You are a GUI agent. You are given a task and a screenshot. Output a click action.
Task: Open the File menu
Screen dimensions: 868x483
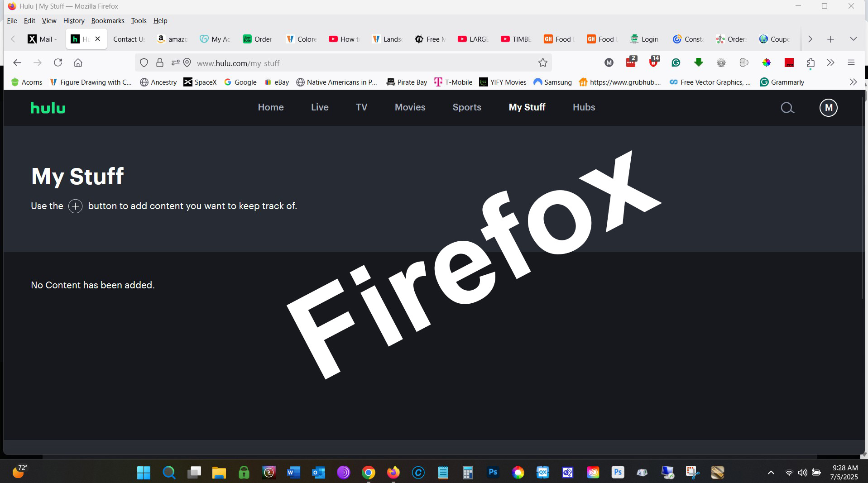pyautogui.click(x=12, y=21)
